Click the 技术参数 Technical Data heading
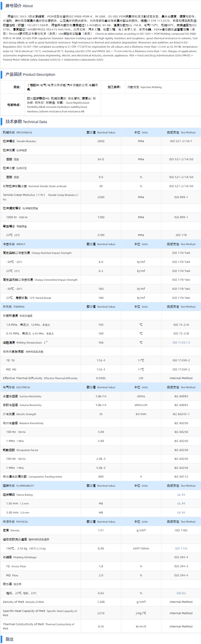 26,122
